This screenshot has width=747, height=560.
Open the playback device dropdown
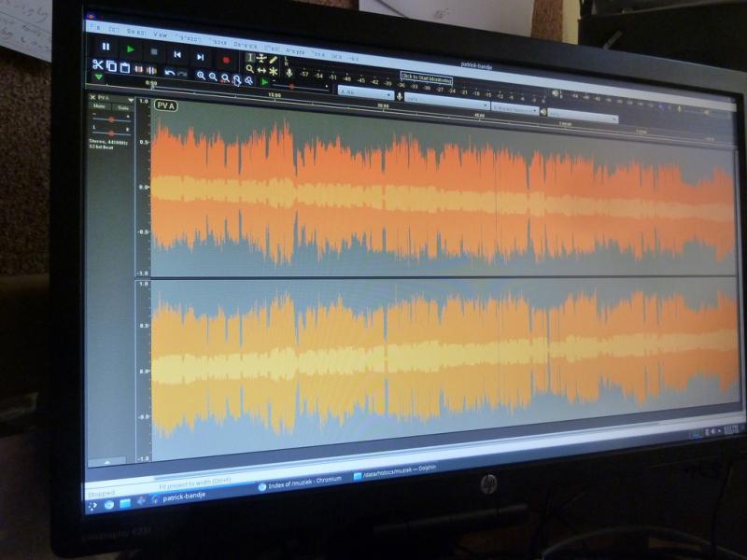(583, 116)
